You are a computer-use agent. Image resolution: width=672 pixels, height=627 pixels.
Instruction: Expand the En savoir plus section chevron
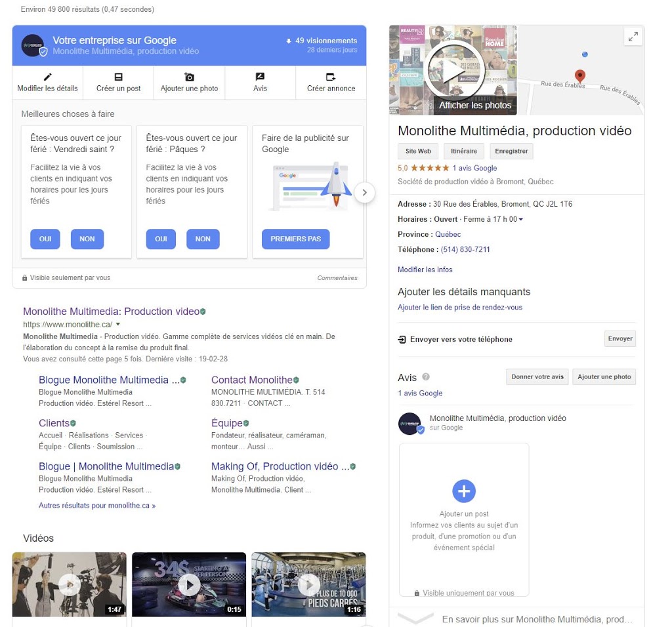(415, 619)
